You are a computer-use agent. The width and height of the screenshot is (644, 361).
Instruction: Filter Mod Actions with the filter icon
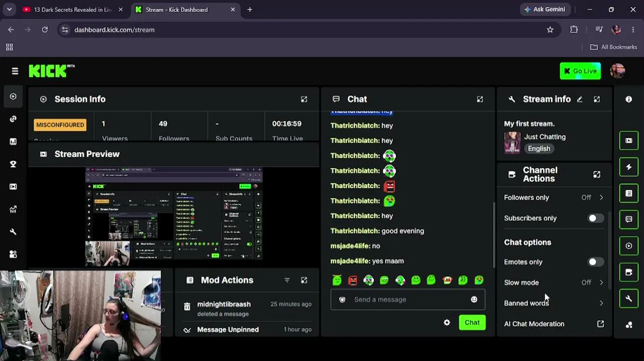click(287, 280)
